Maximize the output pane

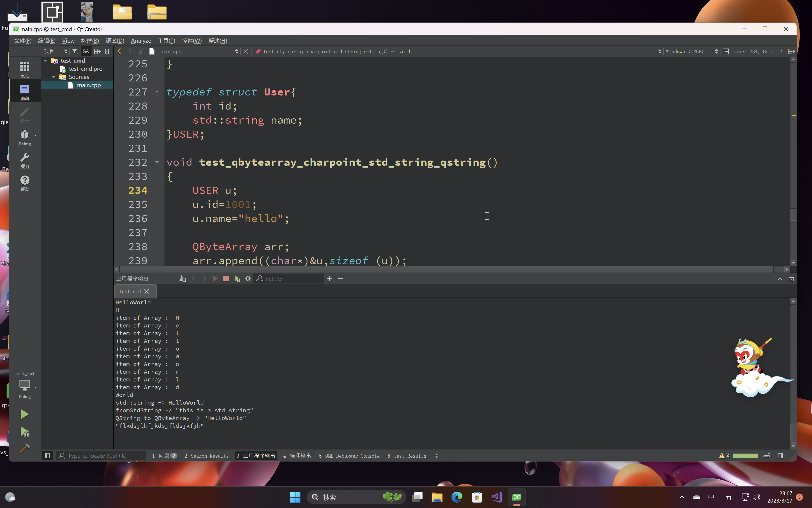[791, 279]
